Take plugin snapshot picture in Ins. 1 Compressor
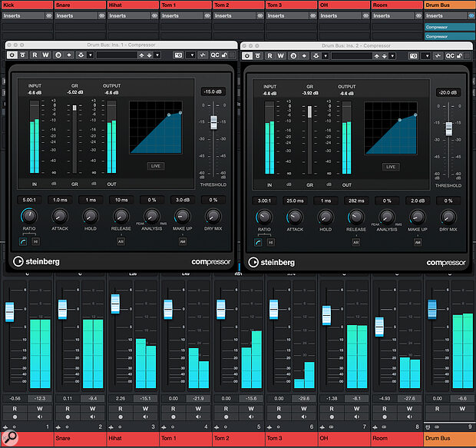This screenshot has width=476, height=448. click(178, 55)
